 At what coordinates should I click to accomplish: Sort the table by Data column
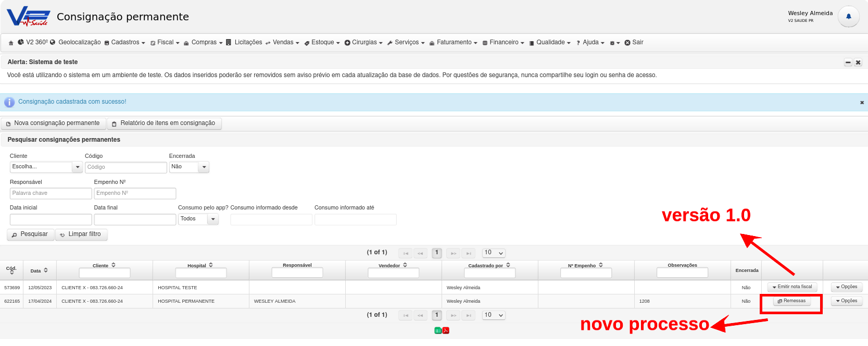click(39, 270)
